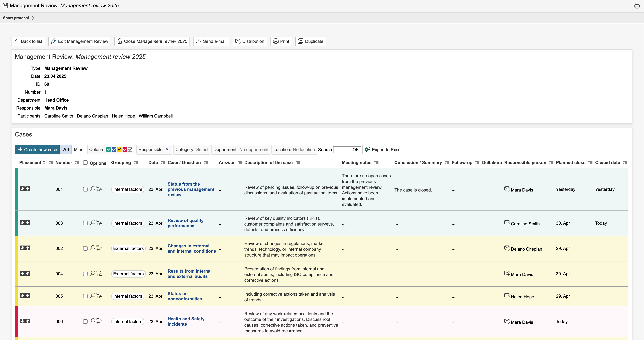Move case 003 up with arrow icon
Viewport: 644px width, 340px height.
(x=28, y=223)
